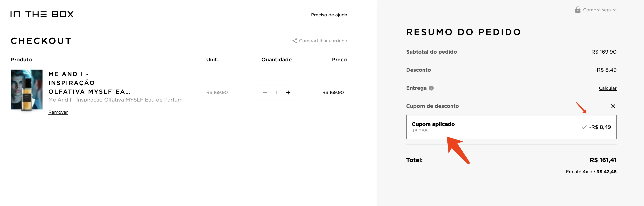This screenshot has width=644, height=206.
Task: Click the secure purchase lock icon
Action: (578, 10)
